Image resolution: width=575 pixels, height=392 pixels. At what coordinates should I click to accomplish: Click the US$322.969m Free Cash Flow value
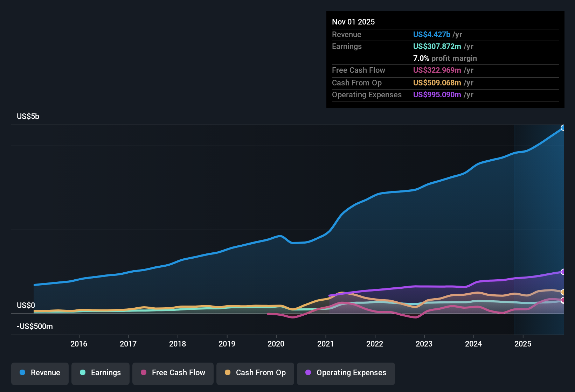click(437, 70)
